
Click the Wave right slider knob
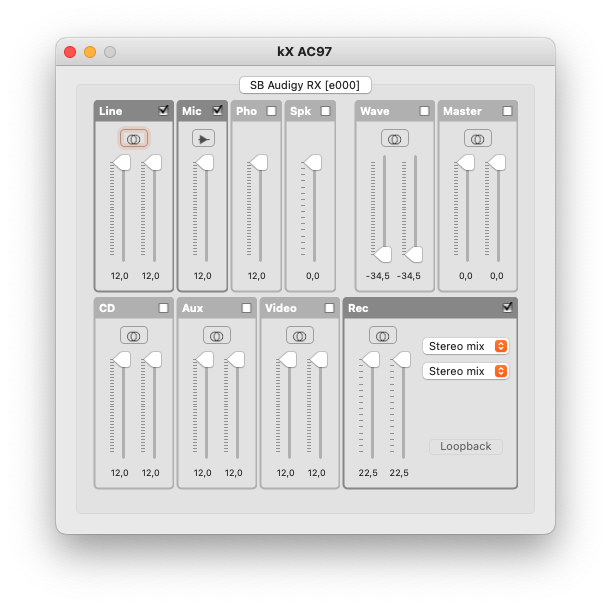[x=414, y=255]
